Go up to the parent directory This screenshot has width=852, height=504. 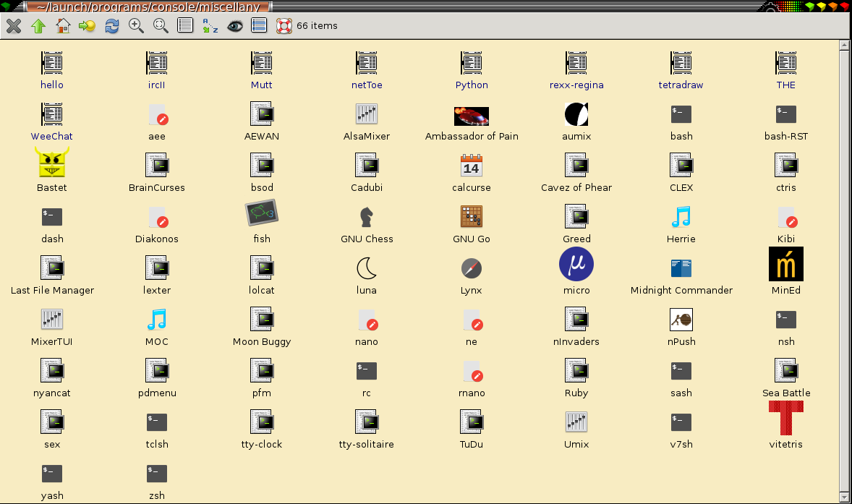tap(38, 25)
